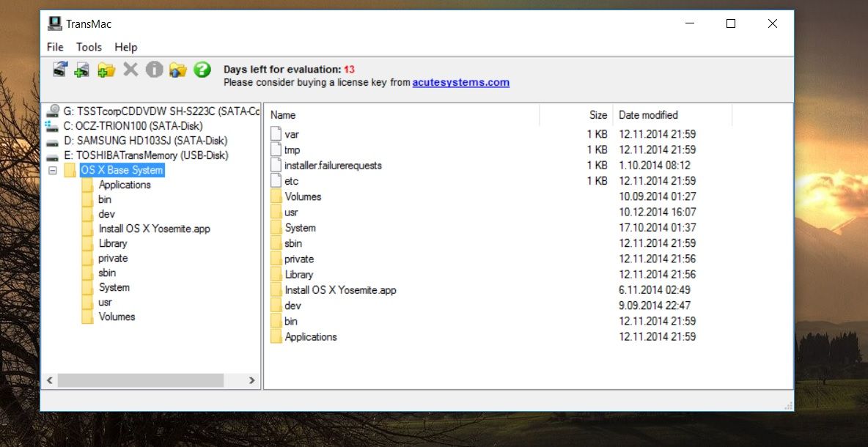
Task: Select Volumes in the folder tree
Action: (117, 317)
